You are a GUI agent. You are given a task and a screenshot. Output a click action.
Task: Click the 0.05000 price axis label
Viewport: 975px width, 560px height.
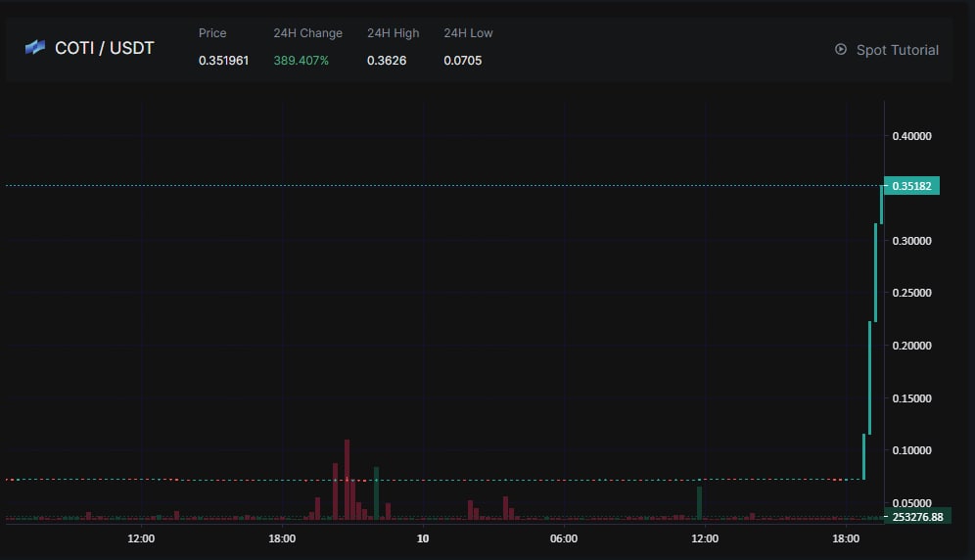[911, 503]
